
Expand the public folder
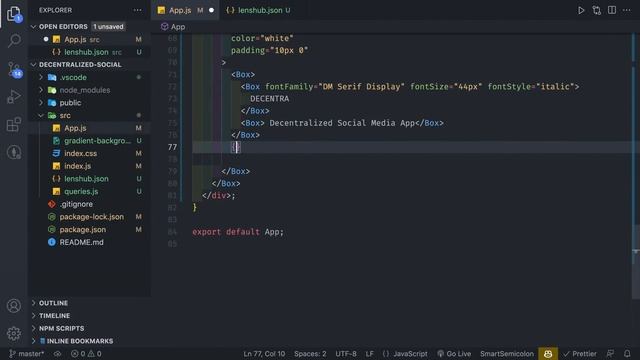89,102
